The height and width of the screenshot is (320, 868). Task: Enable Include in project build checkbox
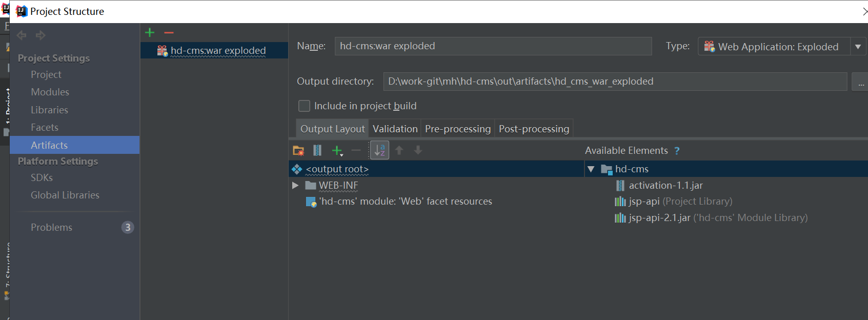point(304,106)
